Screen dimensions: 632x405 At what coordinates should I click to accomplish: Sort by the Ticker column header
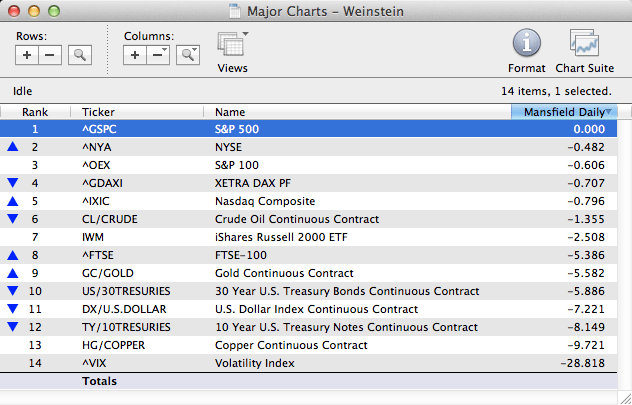(x=140, y=112)
